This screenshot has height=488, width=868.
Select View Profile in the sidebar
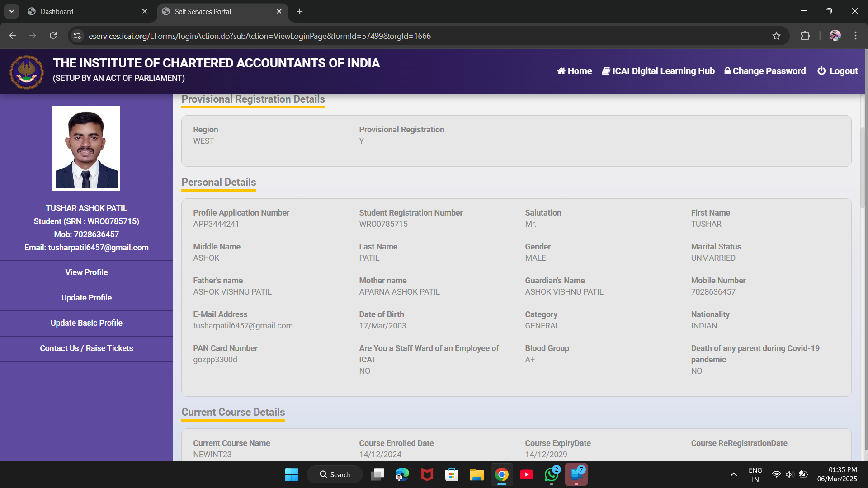tap(86, 272)
